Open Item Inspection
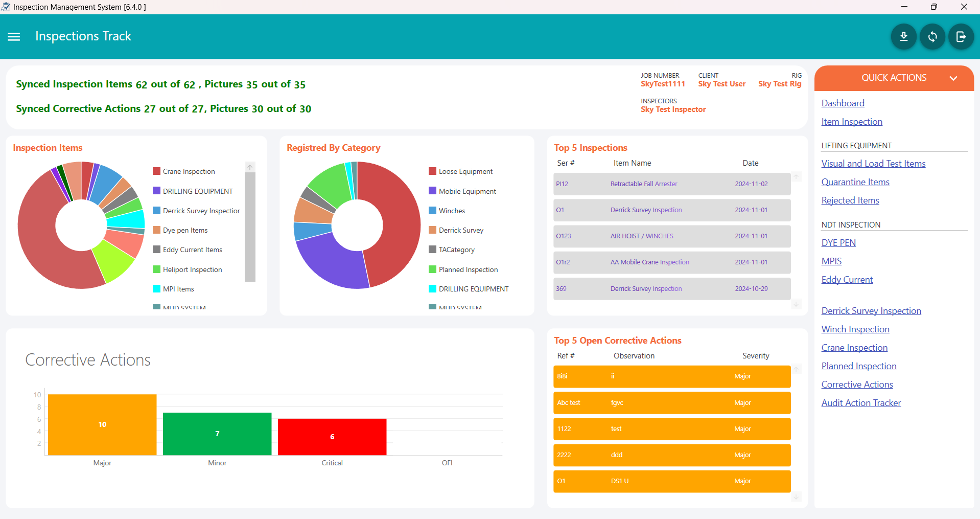This screenshot has width=980, height=519. click(x=851, y=122)
